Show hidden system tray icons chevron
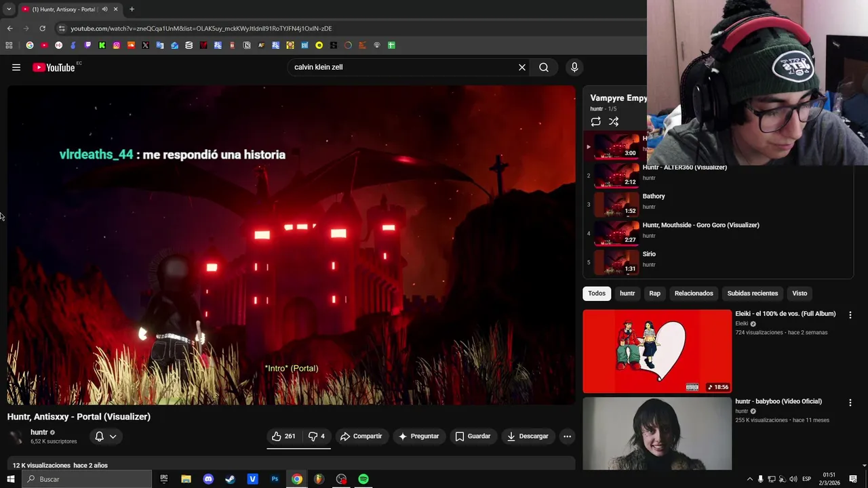The width and height of the screenshot is (868, 488). click(749, 479)
